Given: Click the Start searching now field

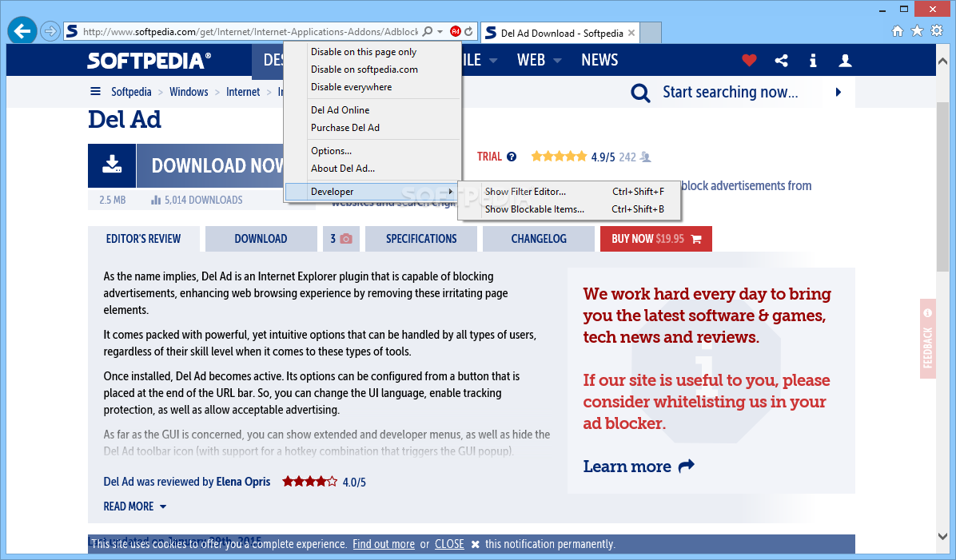Looking at the screenshot, I should click(x=730, y=92).
